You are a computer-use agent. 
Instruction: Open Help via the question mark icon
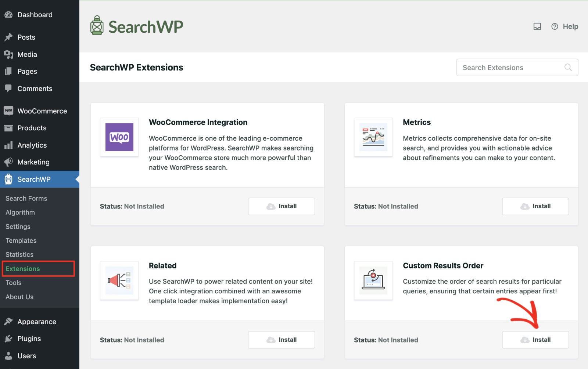pyautogui.click(x=554, y=26)
